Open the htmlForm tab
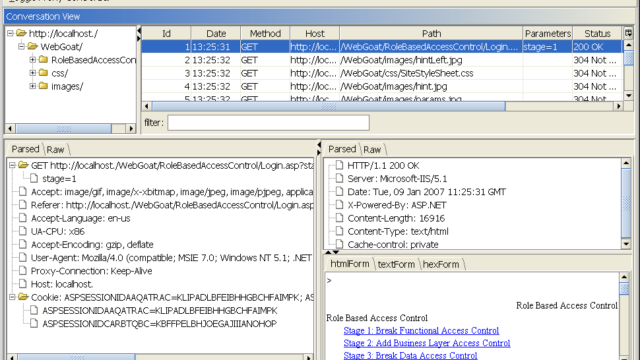 pos(350,264)
